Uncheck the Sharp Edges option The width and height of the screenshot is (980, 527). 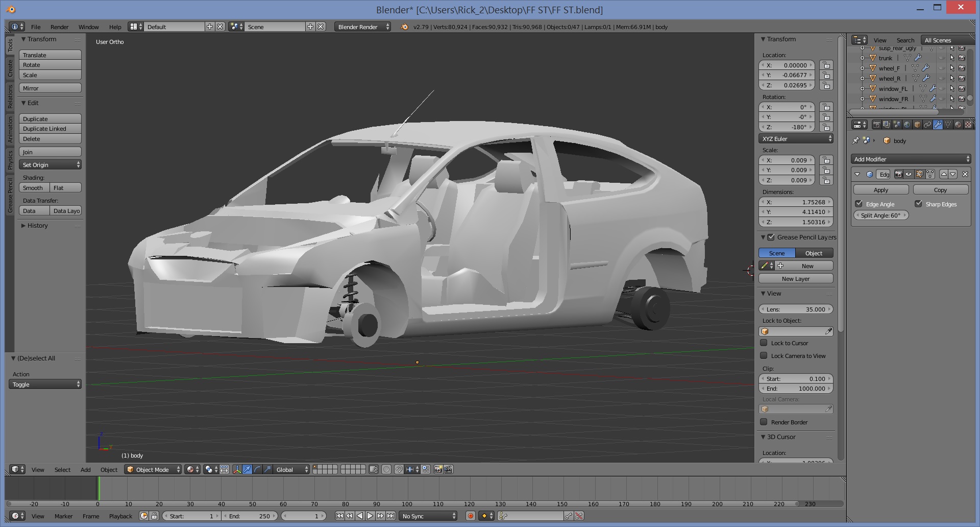point(918,204)
